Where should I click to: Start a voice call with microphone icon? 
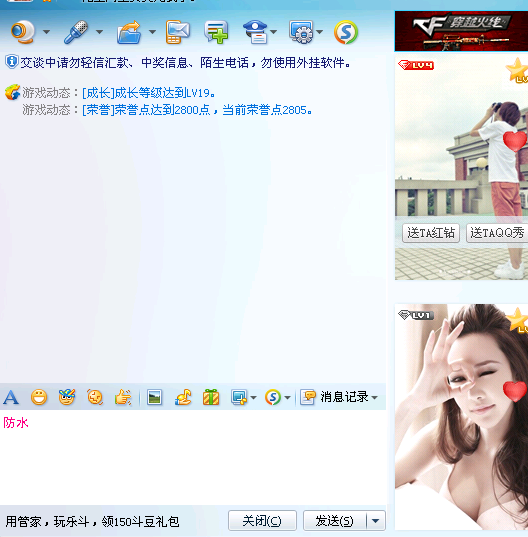point(76,32)
